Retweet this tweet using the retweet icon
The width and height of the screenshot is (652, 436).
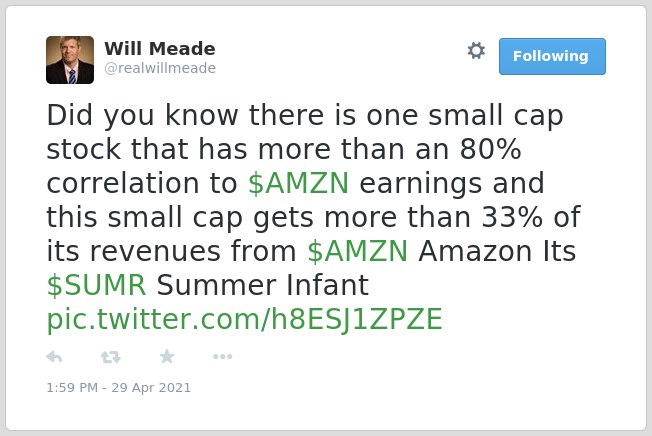(111, 357)
